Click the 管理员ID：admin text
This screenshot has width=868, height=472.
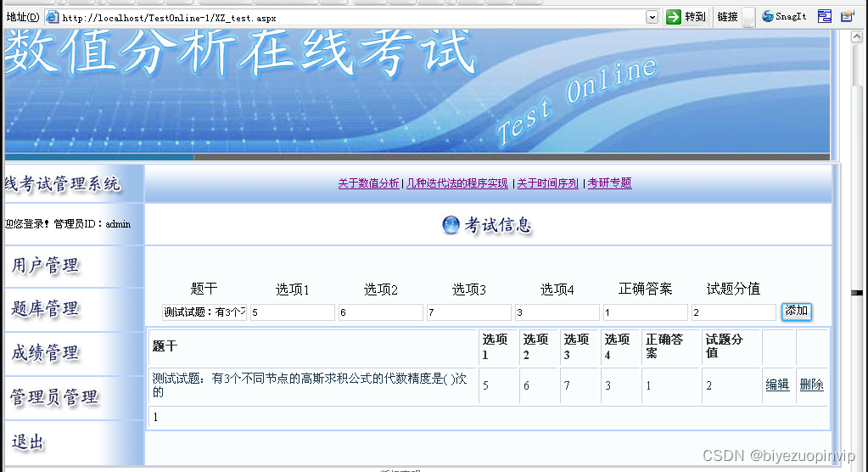pos(92,224)
